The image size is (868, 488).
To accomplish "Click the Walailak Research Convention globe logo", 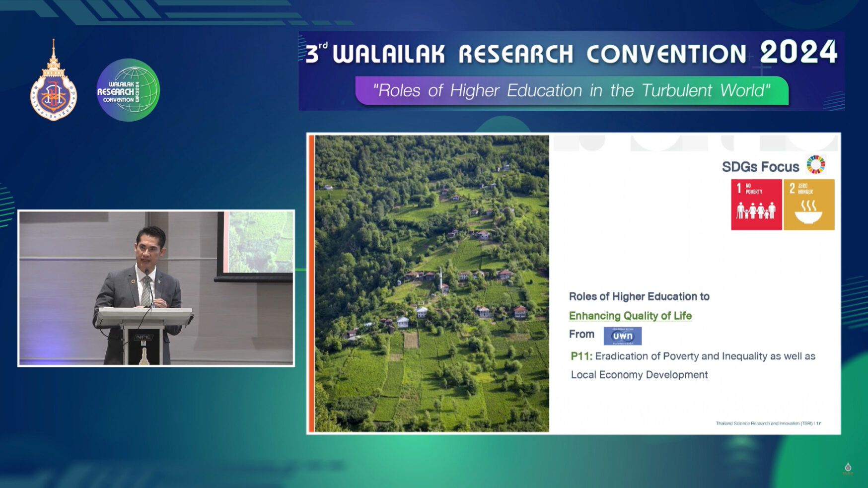I will tap(128, 90).
